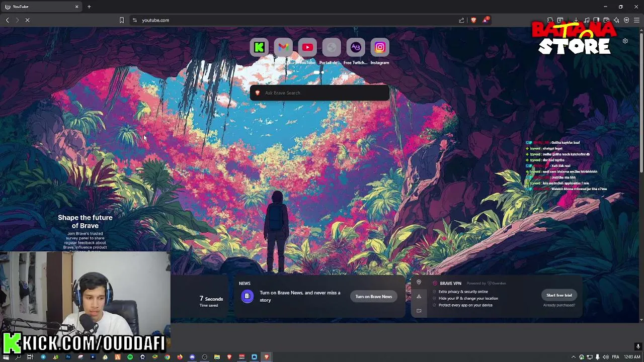Select the YouTube browser tab
Image resolution: width=644 pixels, height=362 pixels.
click(x=41, y=7)
